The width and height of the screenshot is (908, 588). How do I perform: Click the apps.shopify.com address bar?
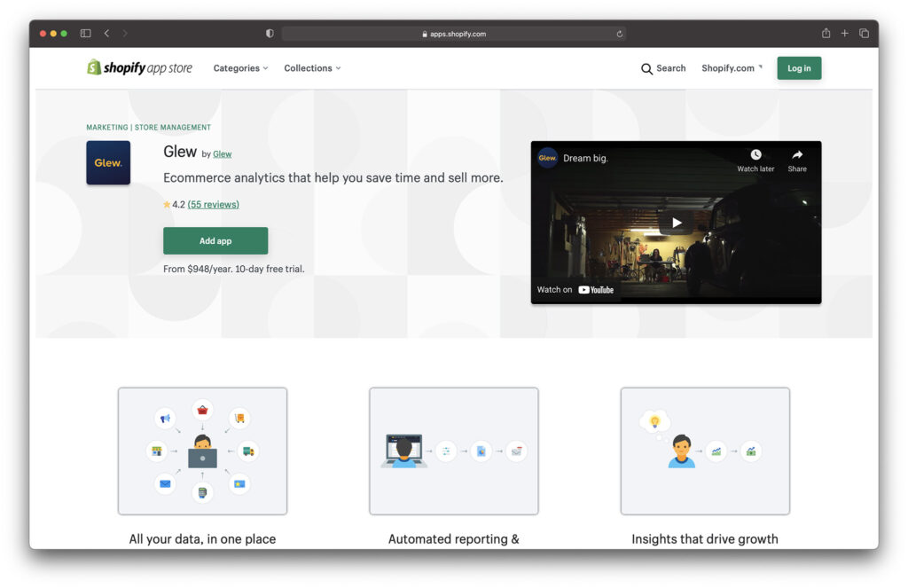point(453,35)
